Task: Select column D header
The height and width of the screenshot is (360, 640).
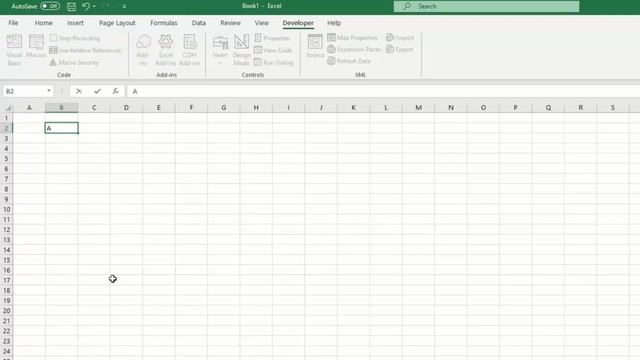Action: click(126, 108)
